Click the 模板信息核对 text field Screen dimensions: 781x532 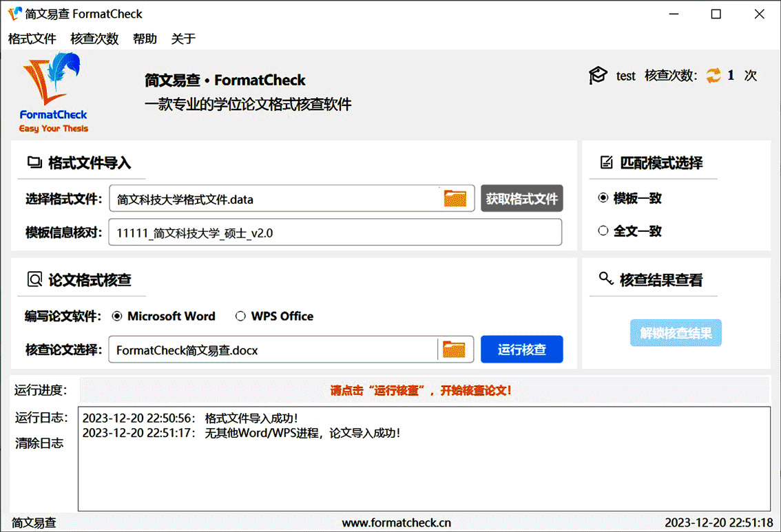tap(335, 233)
